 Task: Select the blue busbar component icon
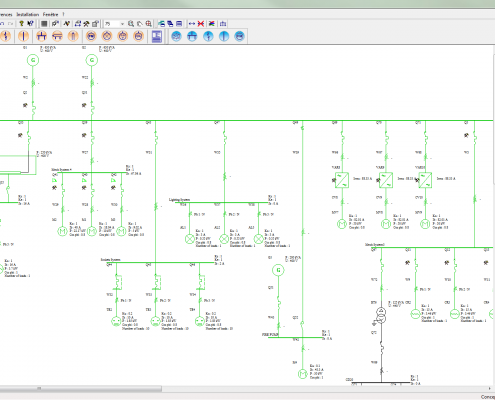[x=192, y=36]
